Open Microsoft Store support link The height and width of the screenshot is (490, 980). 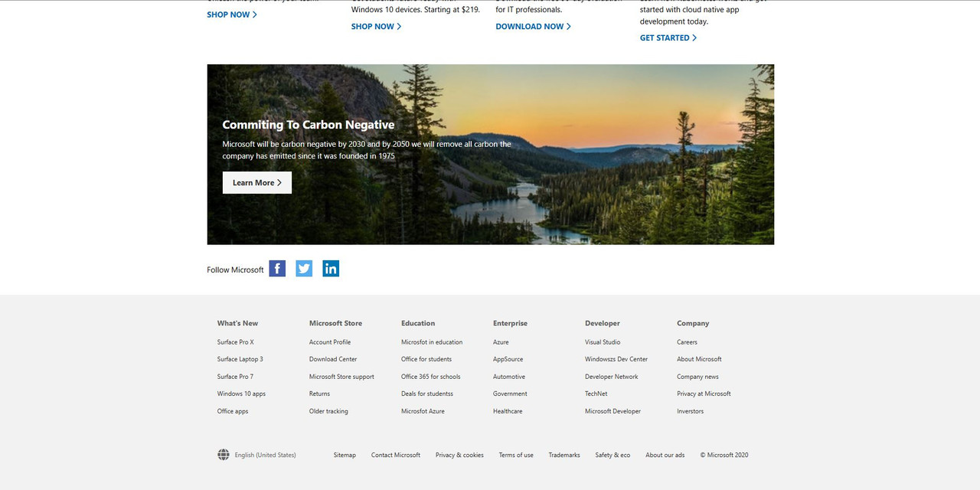pos(341,377)
